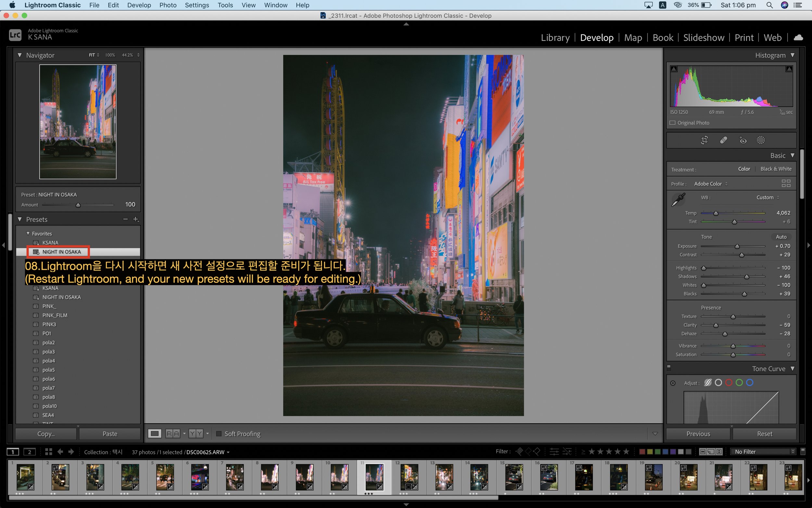Go forward using right arrow in filmstrip bar
Image resolution: width=812 pixels, height=508 pixels.
tap(71, 452)
